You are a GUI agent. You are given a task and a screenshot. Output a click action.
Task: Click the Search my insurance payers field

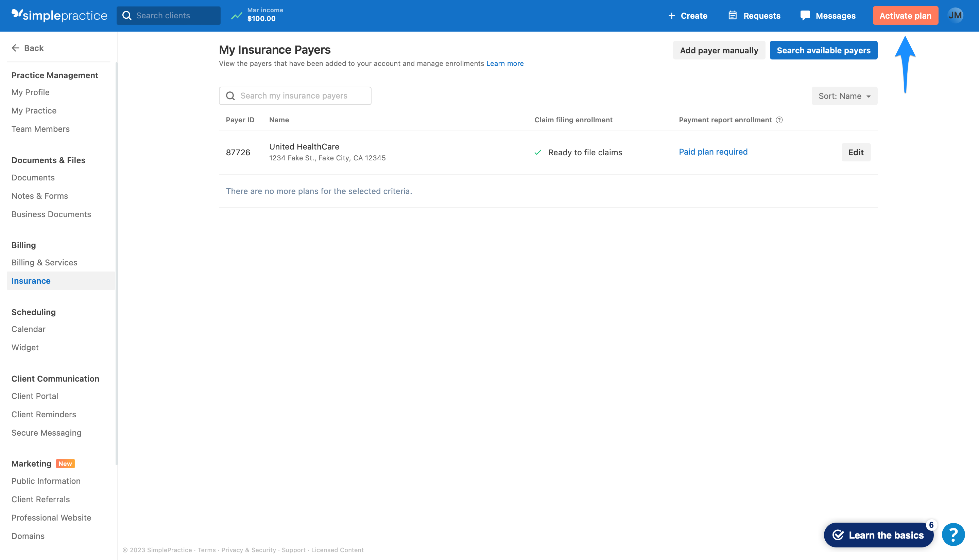coord(295,95)
